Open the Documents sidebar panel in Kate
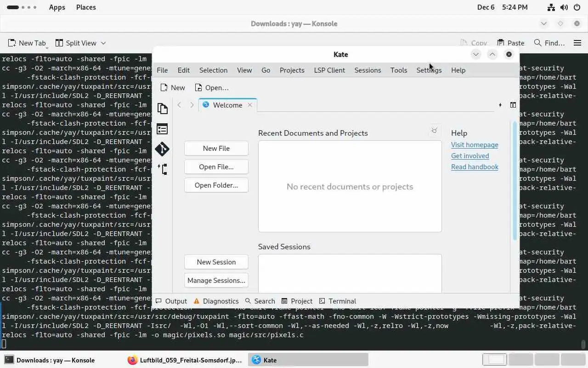Viewport: 588px width, 368px height. pos(162,109)
